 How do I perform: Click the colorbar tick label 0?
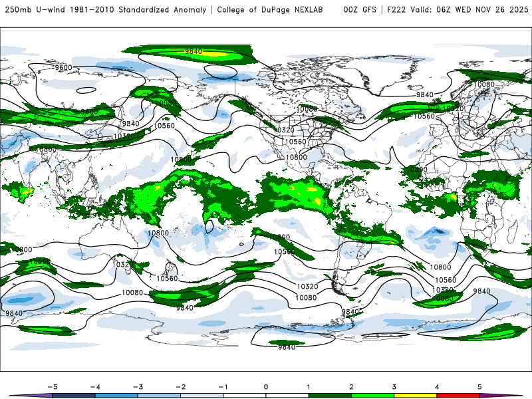(x=266, y=387)
